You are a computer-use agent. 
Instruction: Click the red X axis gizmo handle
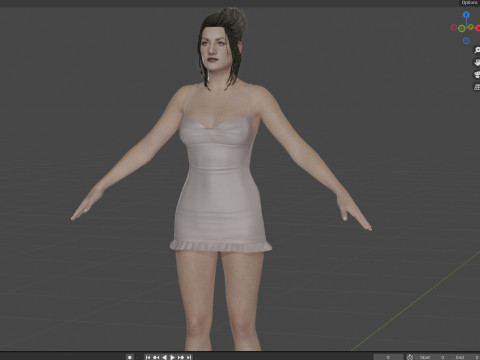tap(478, 28)
